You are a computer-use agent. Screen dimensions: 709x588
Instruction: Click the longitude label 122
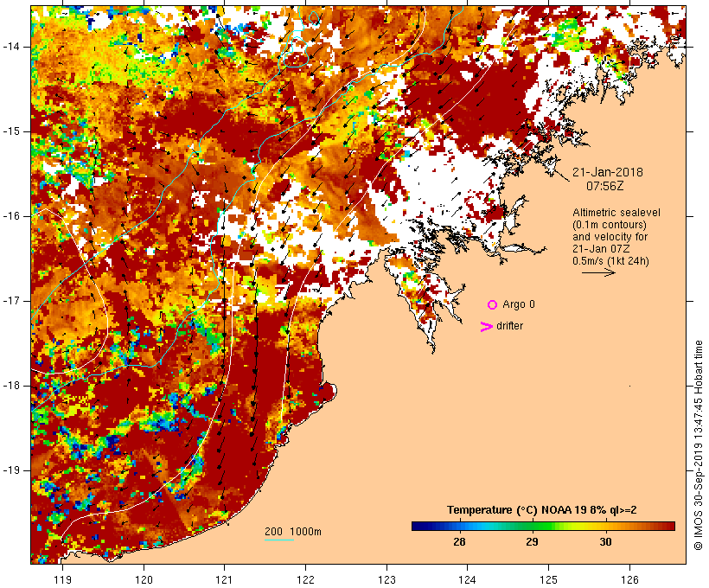305,579
